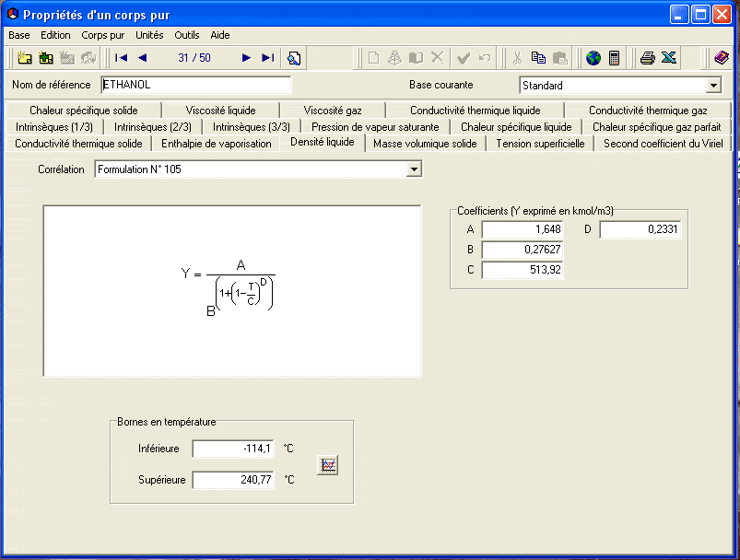Viewport: 740px width, 560px height.
Task: Open Conductivité thermique solide tab
Action: (78, 144)
